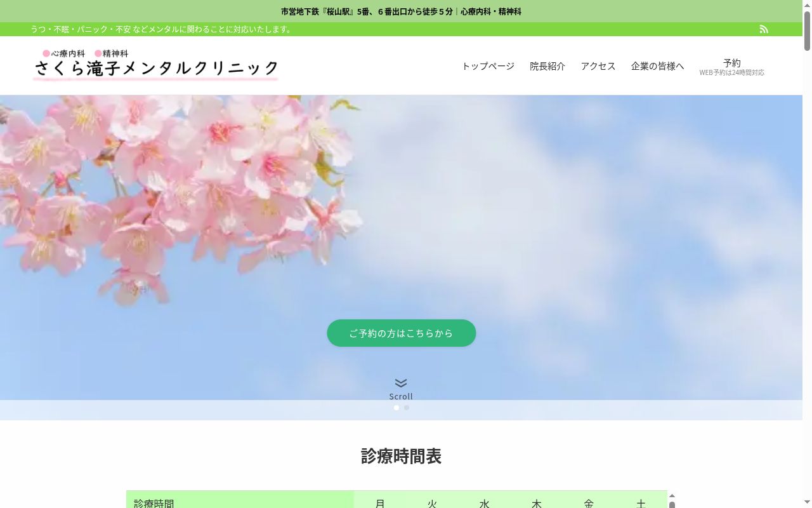Click the page scrollbar up arrow

pos(807,5)
